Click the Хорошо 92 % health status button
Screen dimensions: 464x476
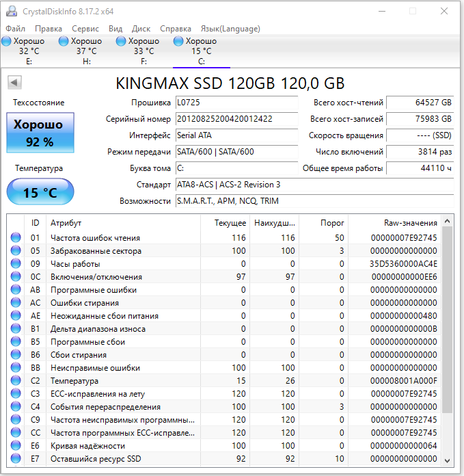pyautogui.click(x=40, y=133)
